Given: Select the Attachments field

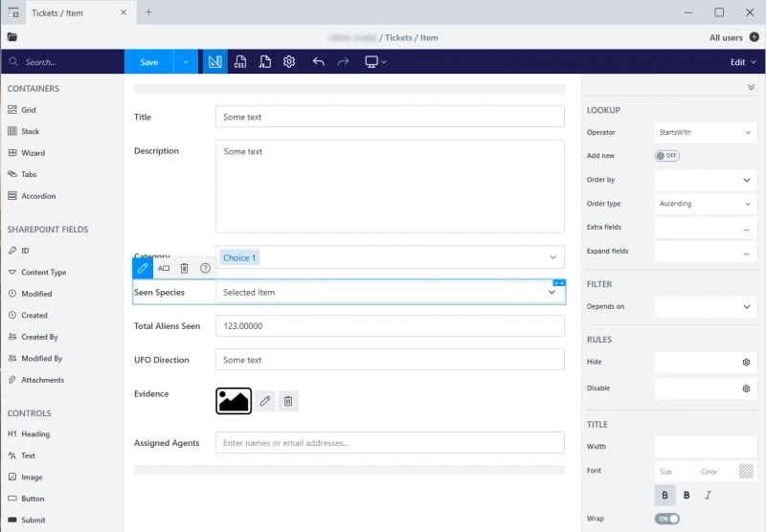Looking at the screenshot, I should pos(35,380).
